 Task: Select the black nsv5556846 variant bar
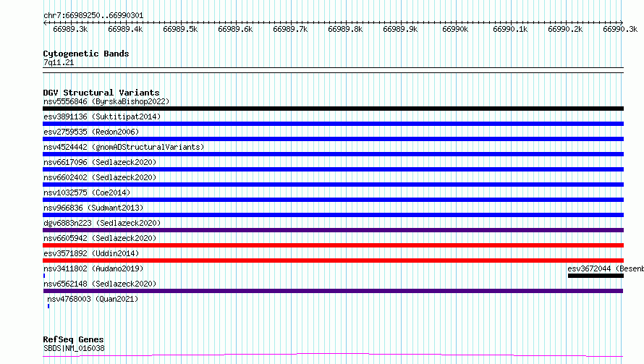tap(333, 109)
